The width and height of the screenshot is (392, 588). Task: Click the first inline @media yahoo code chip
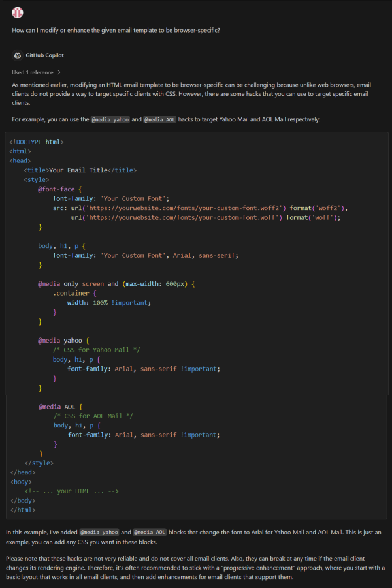110,120
